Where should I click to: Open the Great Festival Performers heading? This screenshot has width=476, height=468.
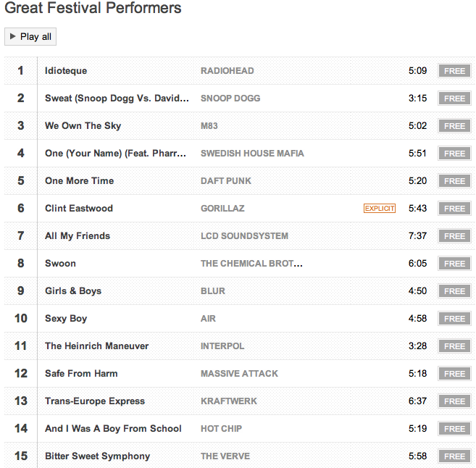click(93, 9)
